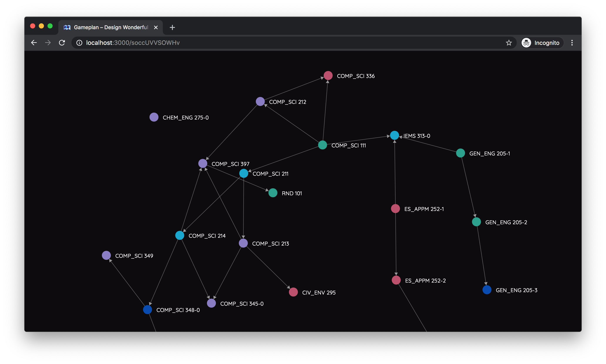The width and height of the screenshot is (606, 364).
Task: Select the CHEM_ENG 275-0 node
Action: click(x=154, y=117)
